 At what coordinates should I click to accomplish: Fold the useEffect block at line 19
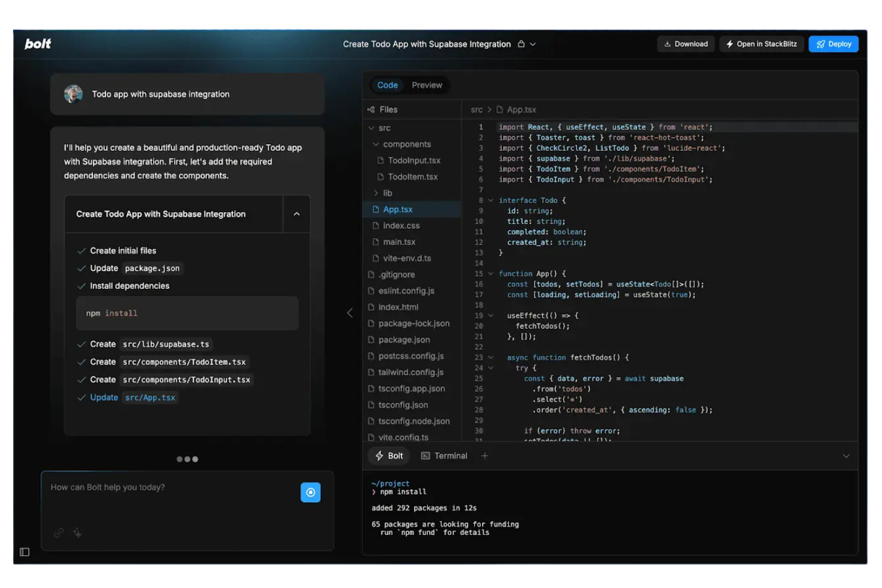(x=491, y=316)
